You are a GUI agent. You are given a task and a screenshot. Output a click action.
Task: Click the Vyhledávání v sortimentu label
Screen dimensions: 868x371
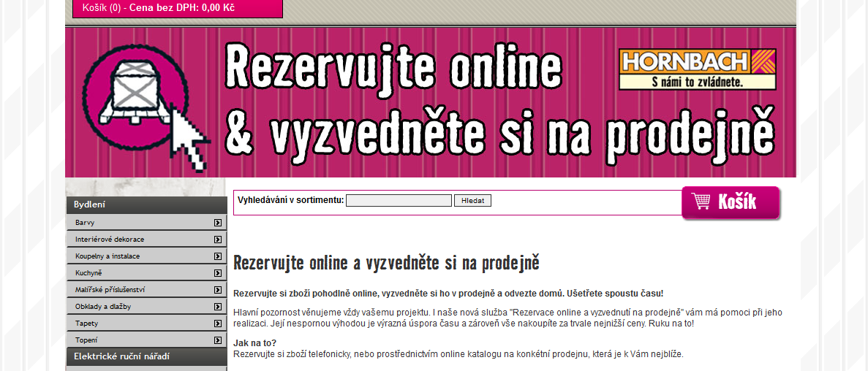(x=290, y=200)
